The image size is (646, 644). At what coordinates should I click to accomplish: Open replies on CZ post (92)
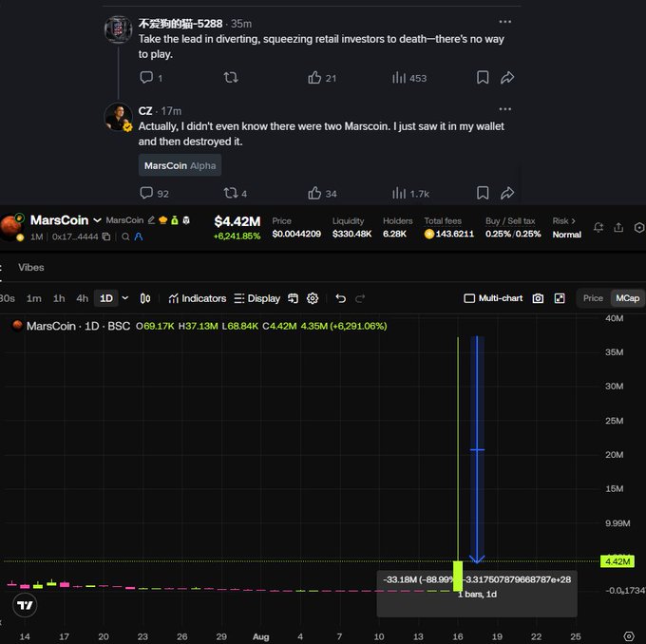pyautogui.click(x=146, y=193)
